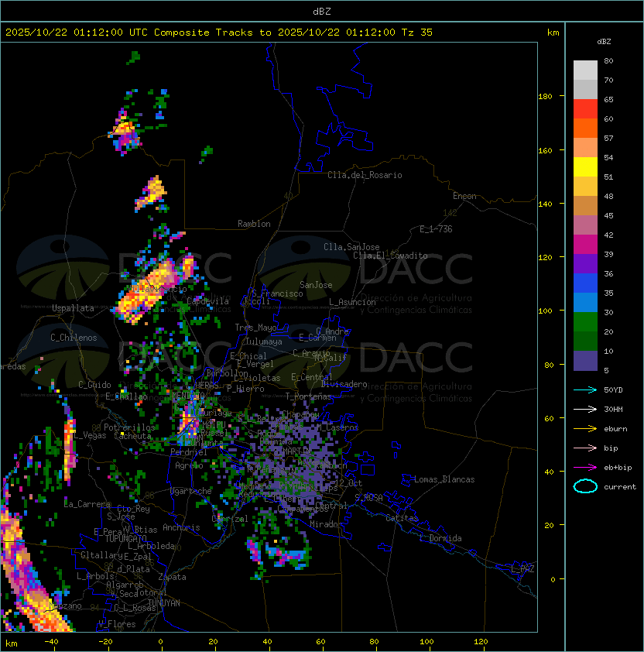Click the green 20-30 dBZ color swatch
644x652 pixels.
[585, 322]
